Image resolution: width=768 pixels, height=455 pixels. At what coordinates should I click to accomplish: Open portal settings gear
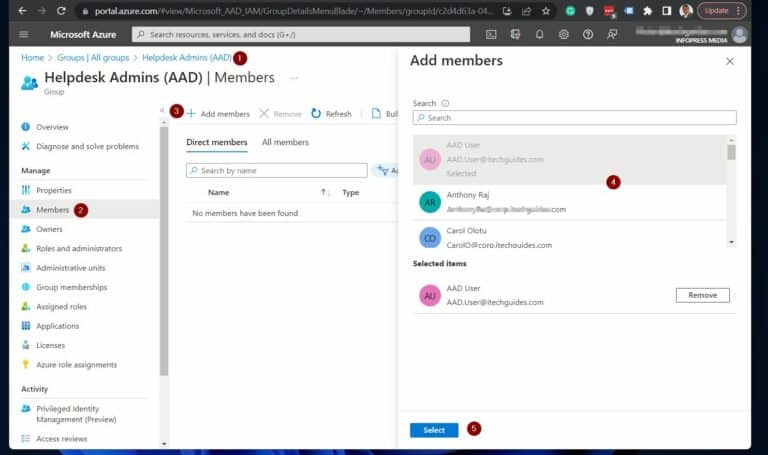click(x=564, y=34)
